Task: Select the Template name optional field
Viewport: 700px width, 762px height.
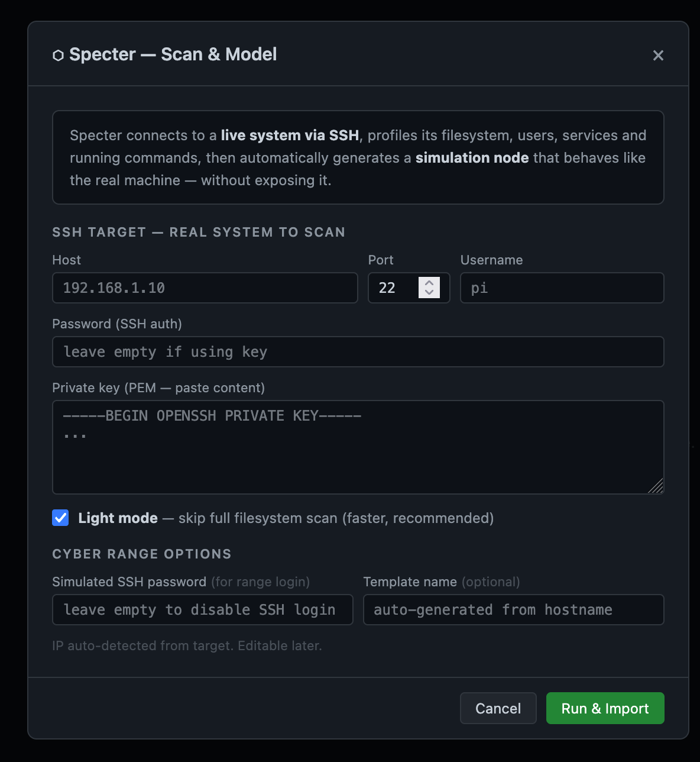Action: click(x=513, y=609)
